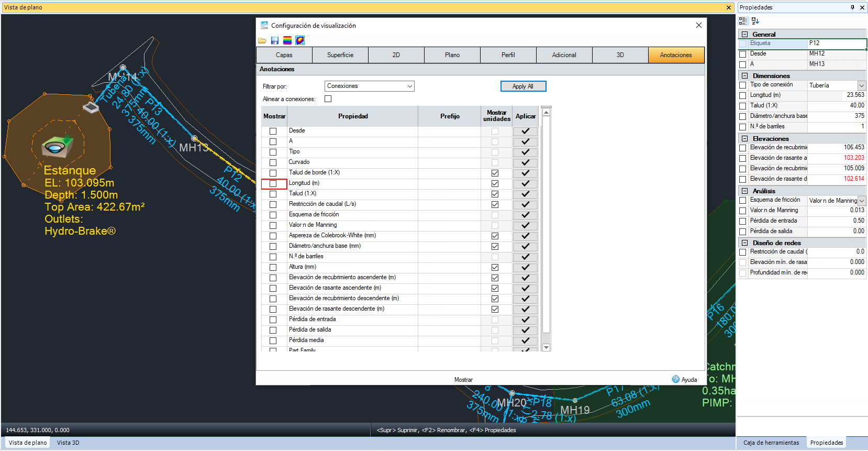
Task: Enable Mostrar checkbox for Longitud (m)
Action: 273,183
